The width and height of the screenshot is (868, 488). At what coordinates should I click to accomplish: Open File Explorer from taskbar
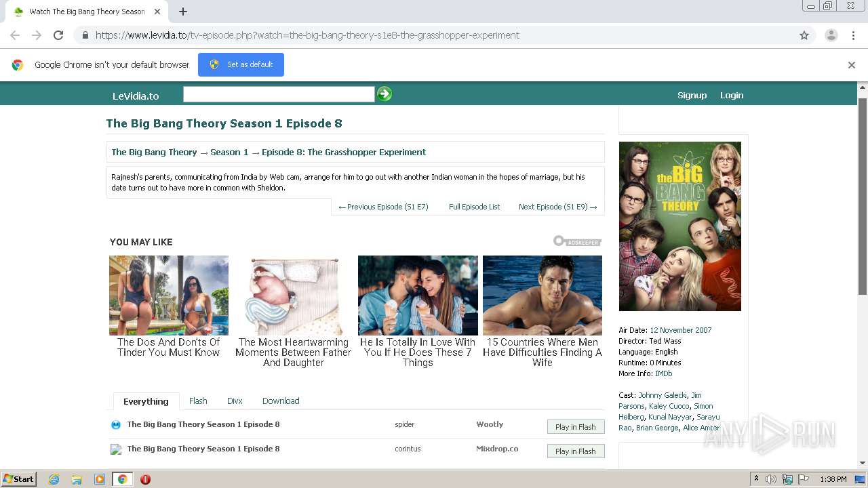point(77,479)
